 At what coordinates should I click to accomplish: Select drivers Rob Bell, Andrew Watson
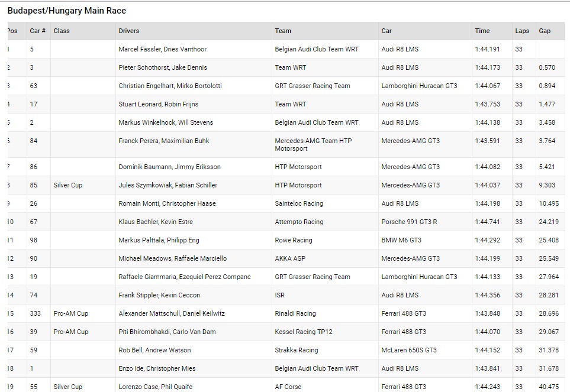click(154, 350)
